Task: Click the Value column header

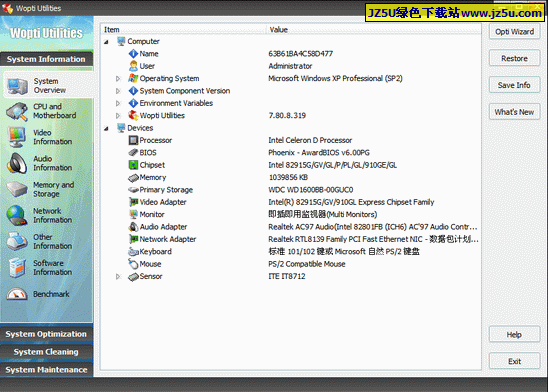Action: [374, 30]
